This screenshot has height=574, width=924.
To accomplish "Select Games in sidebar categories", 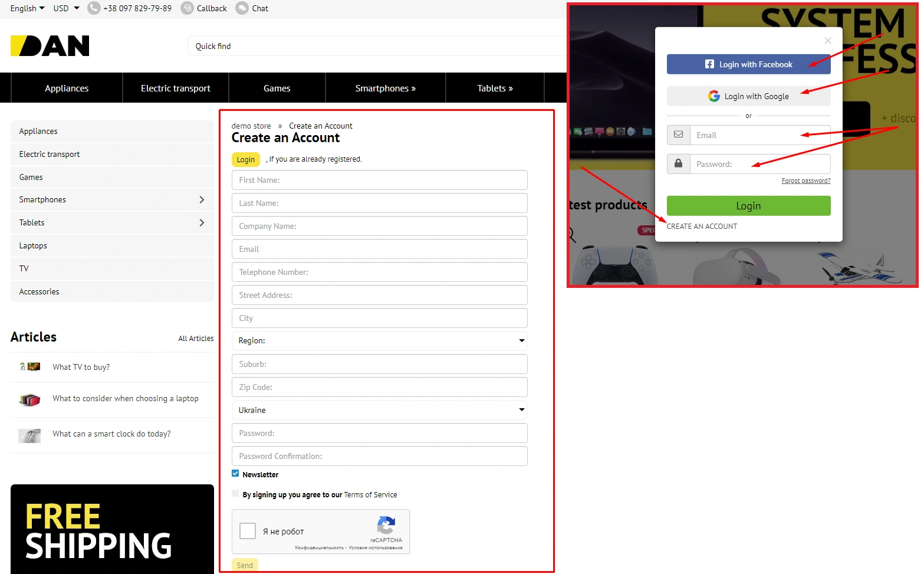I will click(x=112, y=178).
